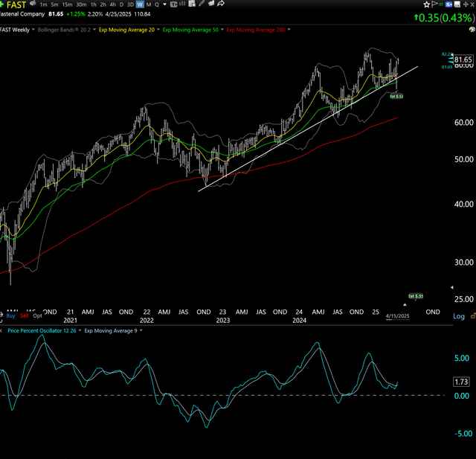The width and height of the screenshot is (476, 459).
Task: Click the 2023 year label on the time axis
Action: click(x=223, y=321)
